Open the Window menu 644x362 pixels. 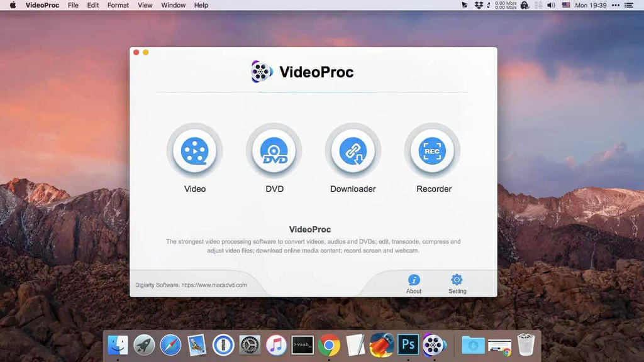[x=174, y=5]
